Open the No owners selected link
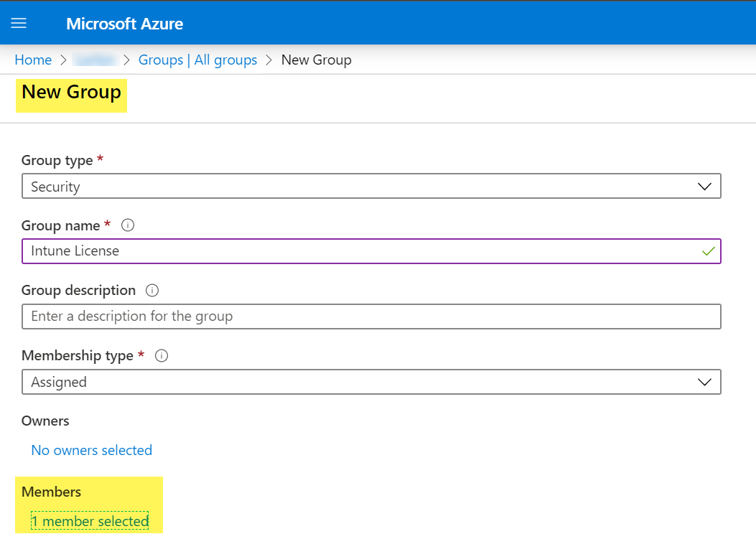This screenshot has height=539, width=756. coord(91,450)
